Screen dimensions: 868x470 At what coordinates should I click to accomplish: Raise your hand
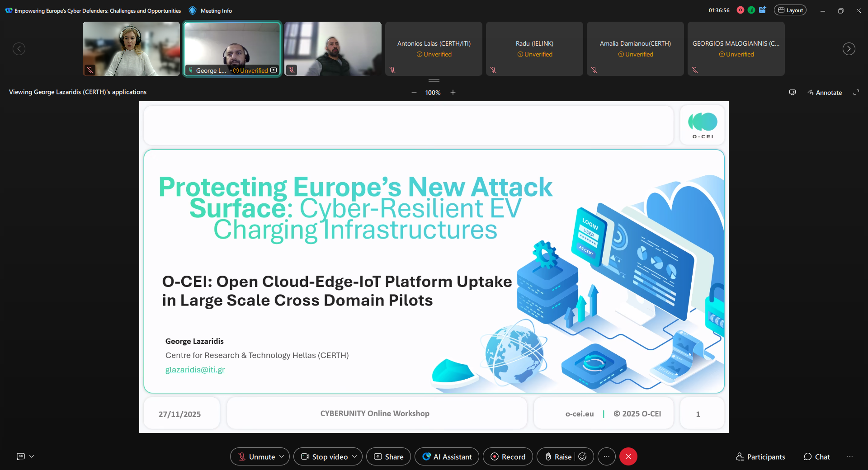coord(558,456)
